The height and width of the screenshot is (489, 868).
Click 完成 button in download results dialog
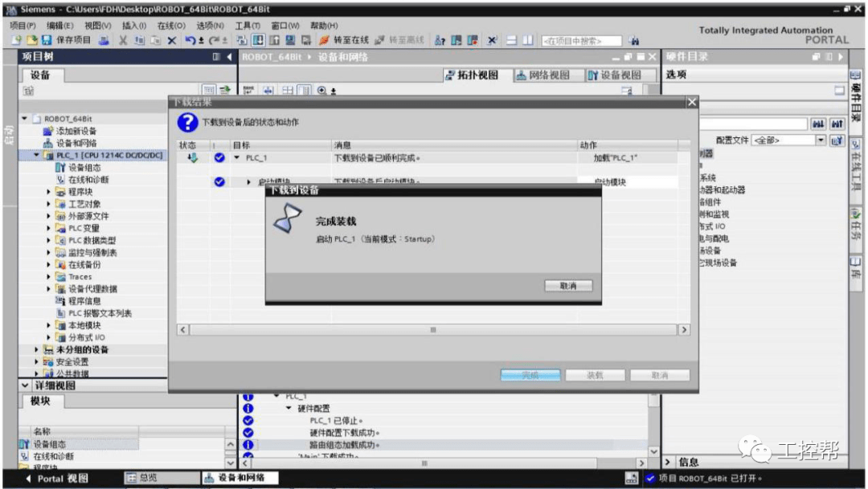point(530,376)
